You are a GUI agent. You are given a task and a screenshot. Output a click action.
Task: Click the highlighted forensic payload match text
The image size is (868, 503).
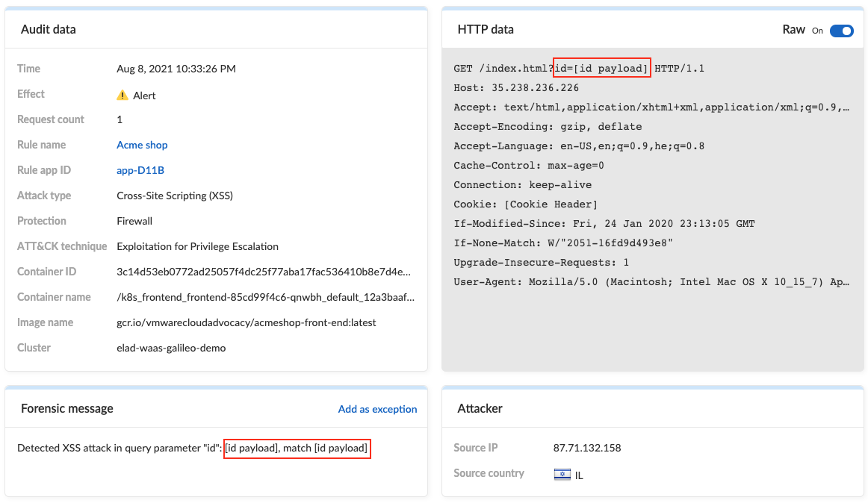pos(297,449)
